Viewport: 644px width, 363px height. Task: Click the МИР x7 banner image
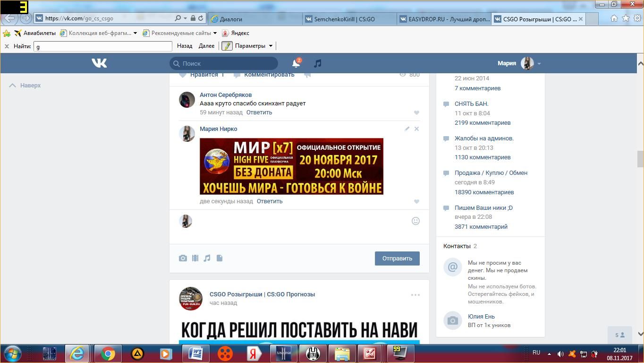click(x=291, y=166)
